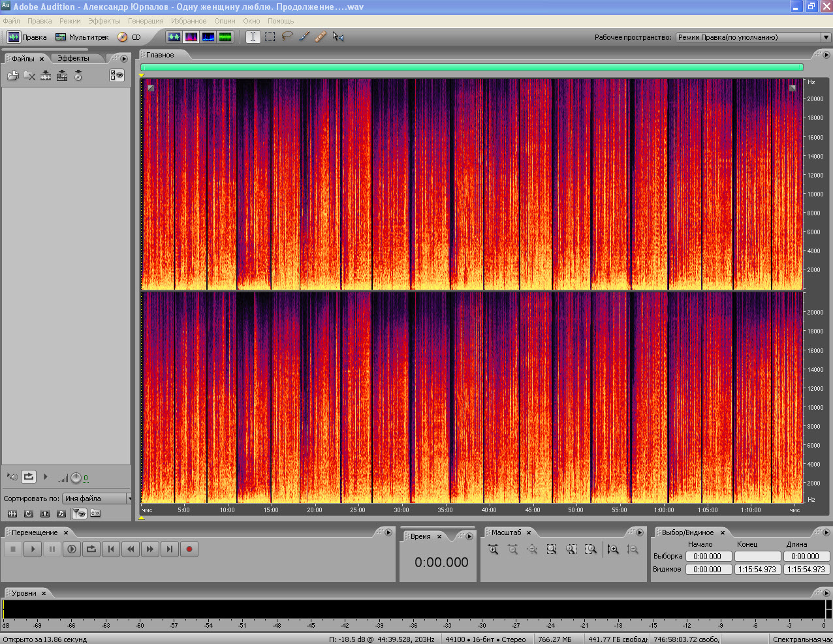Switch to Waveform display icon
Viewport: 833px width, 644px height.
(174, 37)
